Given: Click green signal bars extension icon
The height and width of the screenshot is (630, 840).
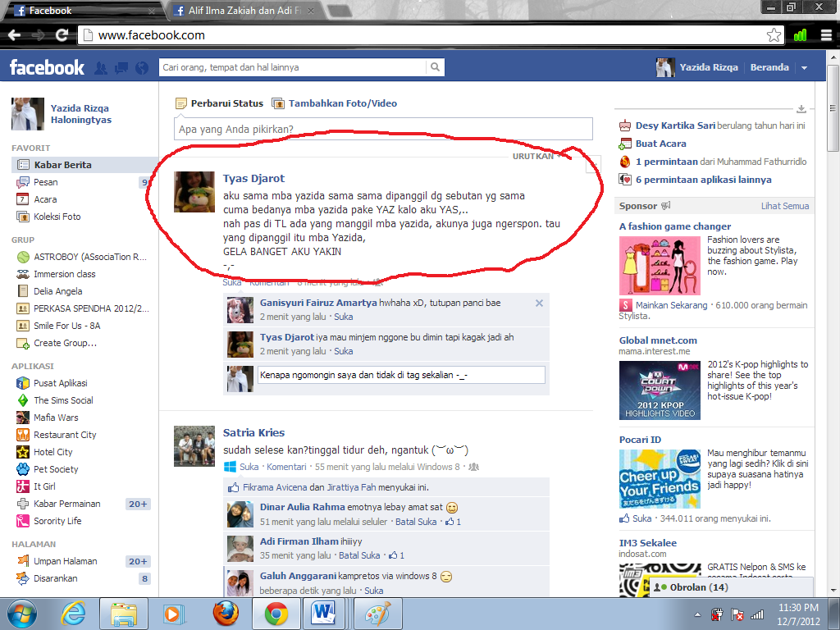Looking at the screenshot, I should click(800, 35).
